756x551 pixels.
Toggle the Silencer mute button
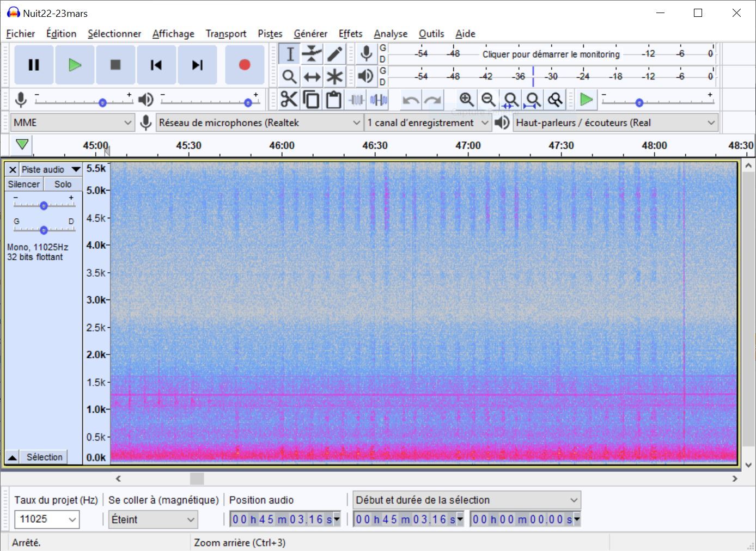coord(24,184)
